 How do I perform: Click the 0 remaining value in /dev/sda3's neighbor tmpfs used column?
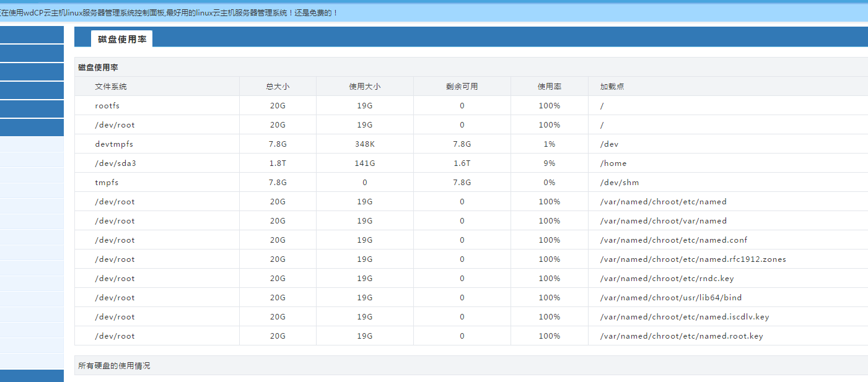365,183
